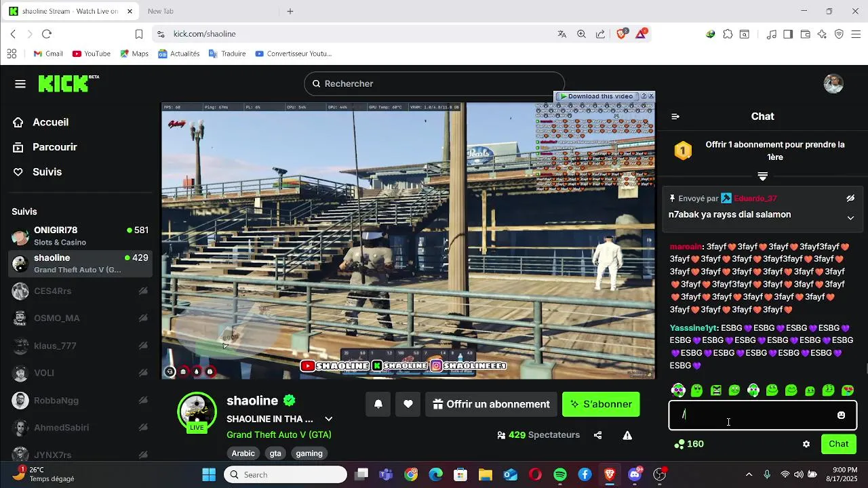Image resolution: width=868 pixels, height=488 pixels.
Task: Click the offline icon beside CES4Rrs
Action: click(143, 291)
